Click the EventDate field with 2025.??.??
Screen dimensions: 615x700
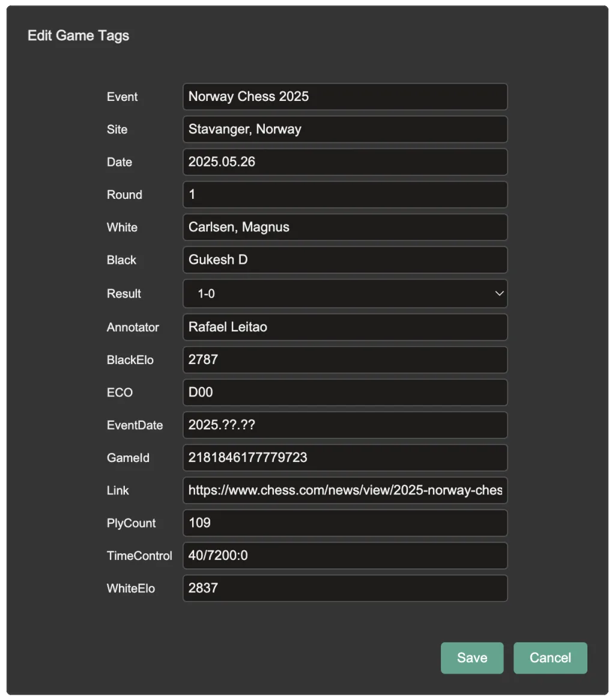(345, 425)
